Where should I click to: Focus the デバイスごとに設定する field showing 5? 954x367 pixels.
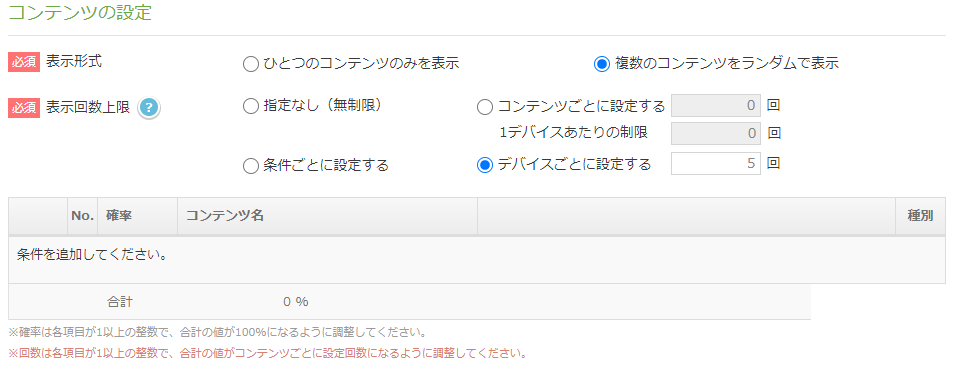click(716, 163)
